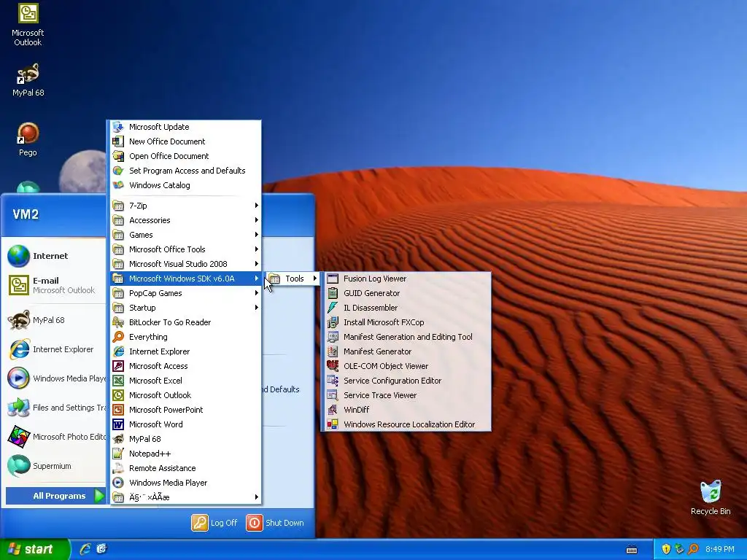This screenshot has width=747, height=560.
Task: Click the Windows Media Player icon in the Start menu
Action: pyautogui.click(x=18, y=378)
